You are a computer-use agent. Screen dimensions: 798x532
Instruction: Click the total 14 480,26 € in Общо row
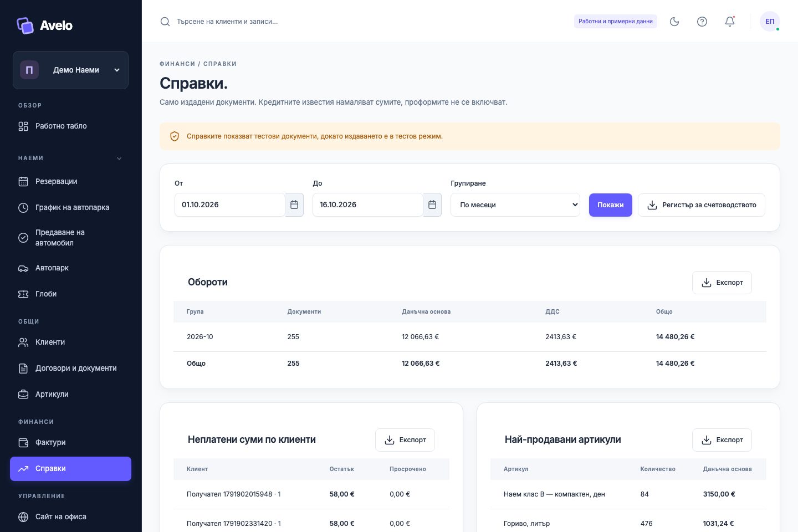[675, 364]
